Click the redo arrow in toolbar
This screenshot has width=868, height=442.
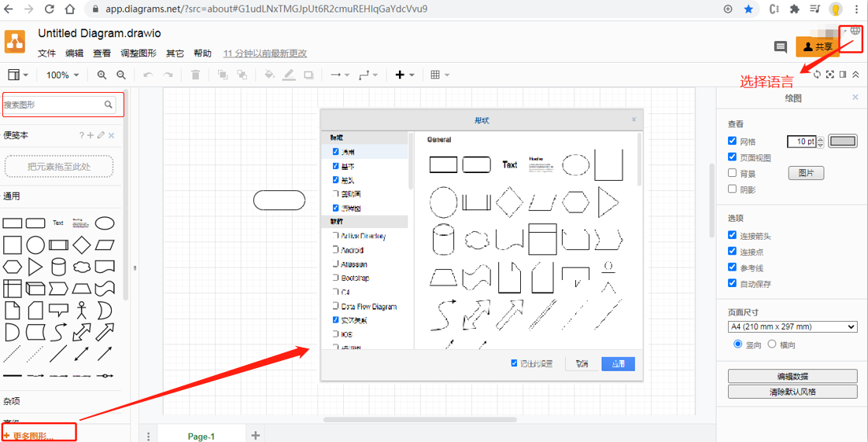coord(168,75)
